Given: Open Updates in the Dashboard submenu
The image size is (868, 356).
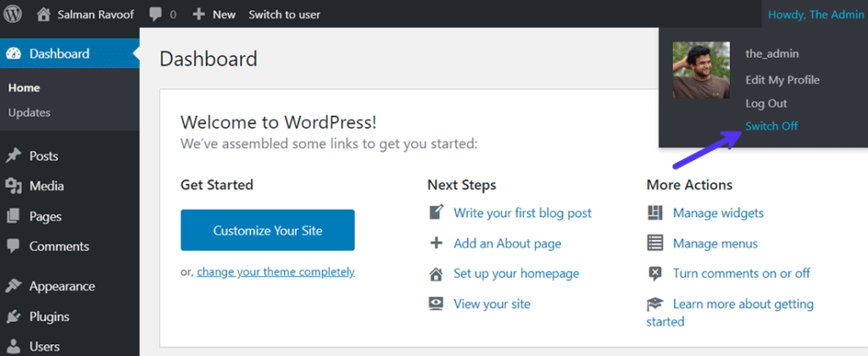Looking at the screenshot, I should point(30,113).
